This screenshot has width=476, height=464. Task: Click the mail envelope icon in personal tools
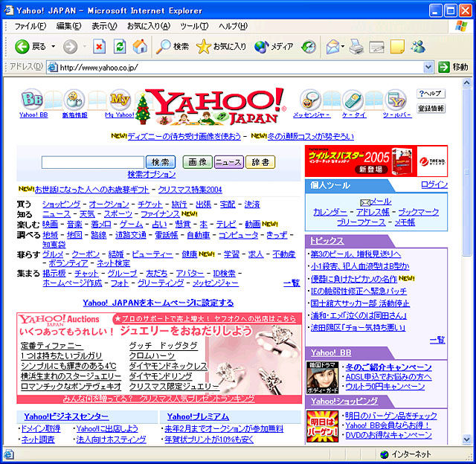(x=365, y=202)
